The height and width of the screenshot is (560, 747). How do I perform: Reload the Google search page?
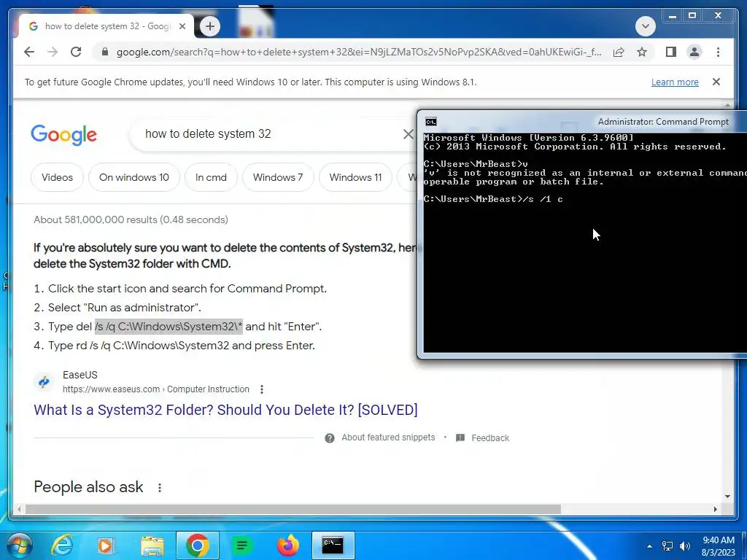[76, 52]
